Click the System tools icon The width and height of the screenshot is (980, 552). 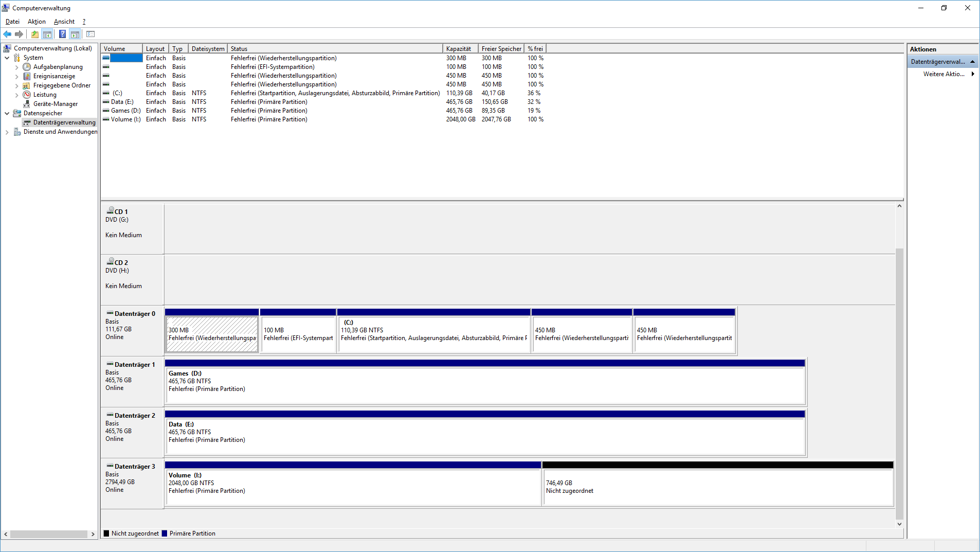coord(17,58)
